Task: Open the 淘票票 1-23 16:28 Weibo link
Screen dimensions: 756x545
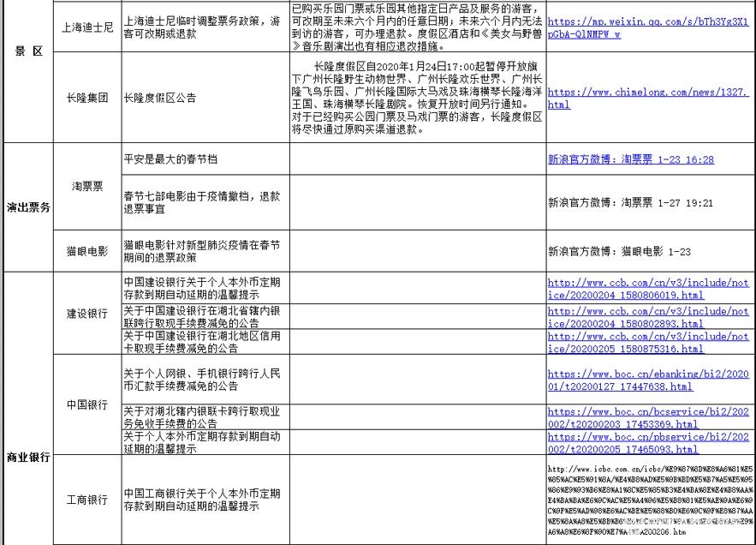Action: coord(630,160)
